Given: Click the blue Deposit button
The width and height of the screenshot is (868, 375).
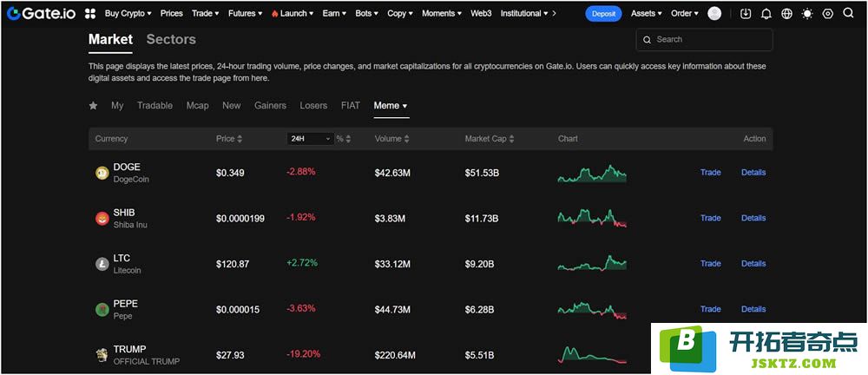Looking at the screenshot, I should tap(603, 14).
